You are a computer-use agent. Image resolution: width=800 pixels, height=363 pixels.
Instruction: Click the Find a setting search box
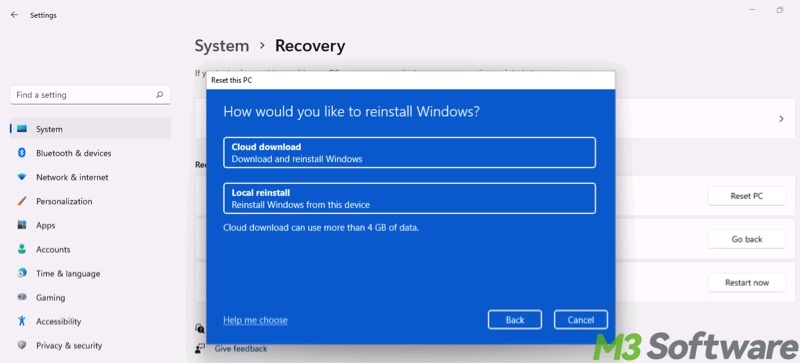90,95
